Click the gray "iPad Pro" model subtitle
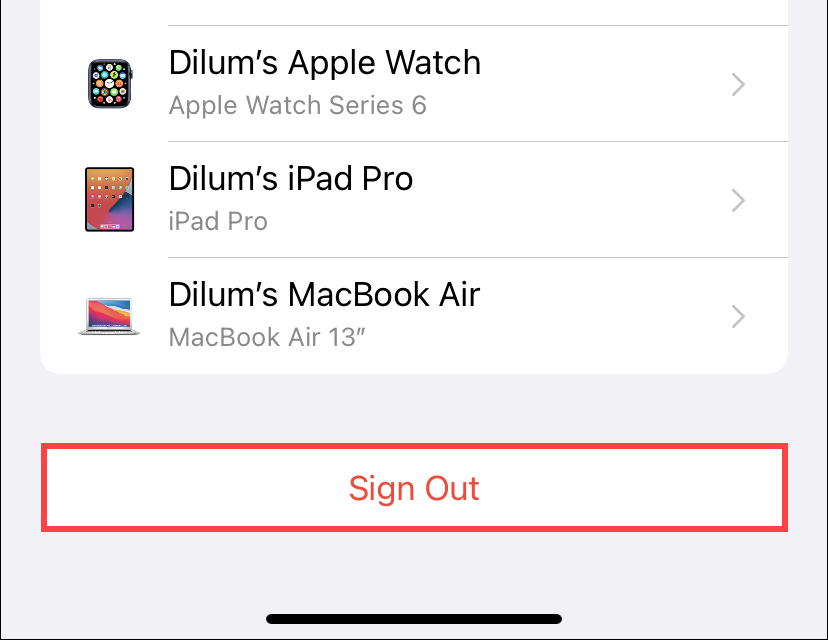The image size is (828, 640). [x=218, y=221]
